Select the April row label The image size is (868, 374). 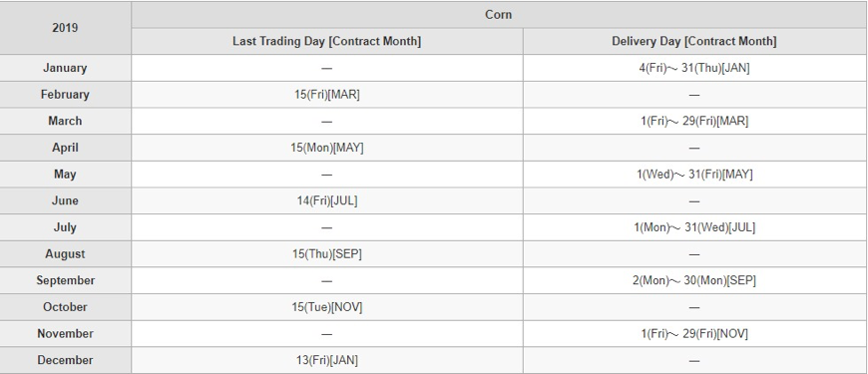click(x=65, y=148)
